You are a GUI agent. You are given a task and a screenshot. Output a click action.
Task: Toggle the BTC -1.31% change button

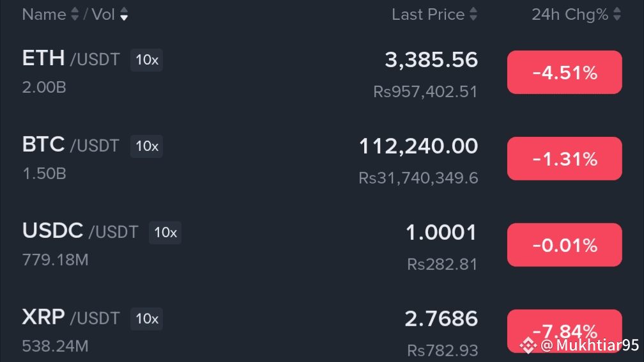(x=564, y=159)
